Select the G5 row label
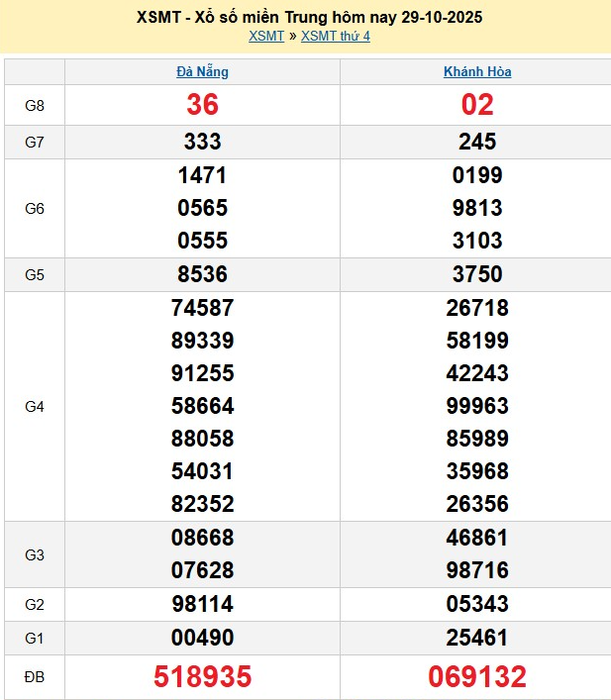 coord(35,275)
